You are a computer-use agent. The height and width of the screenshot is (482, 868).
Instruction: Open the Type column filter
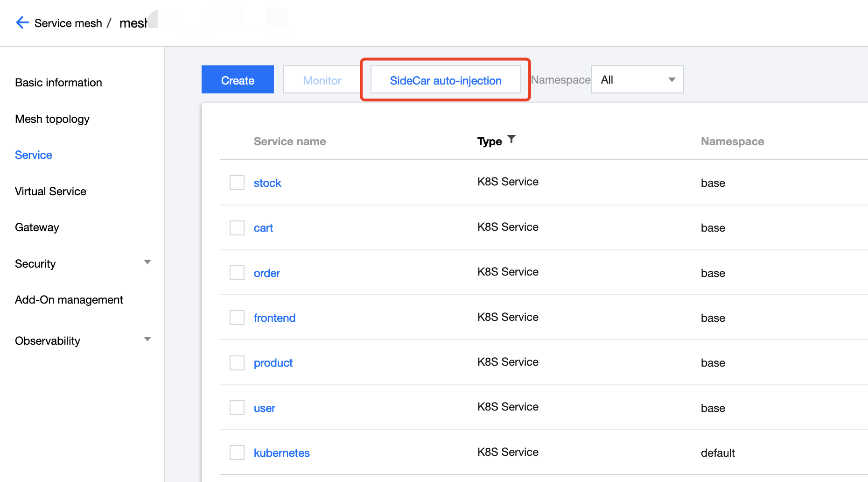(x=511, y=138)
